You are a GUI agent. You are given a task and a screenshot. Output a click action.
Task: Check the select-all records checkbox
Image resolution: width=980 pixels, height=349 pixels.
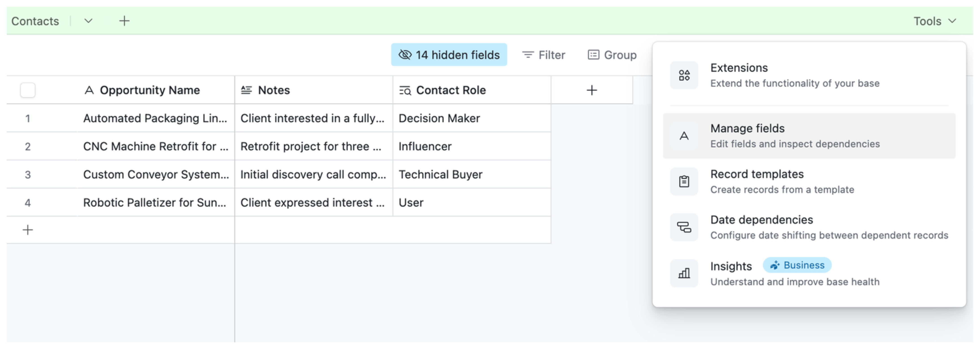(28, 90)
